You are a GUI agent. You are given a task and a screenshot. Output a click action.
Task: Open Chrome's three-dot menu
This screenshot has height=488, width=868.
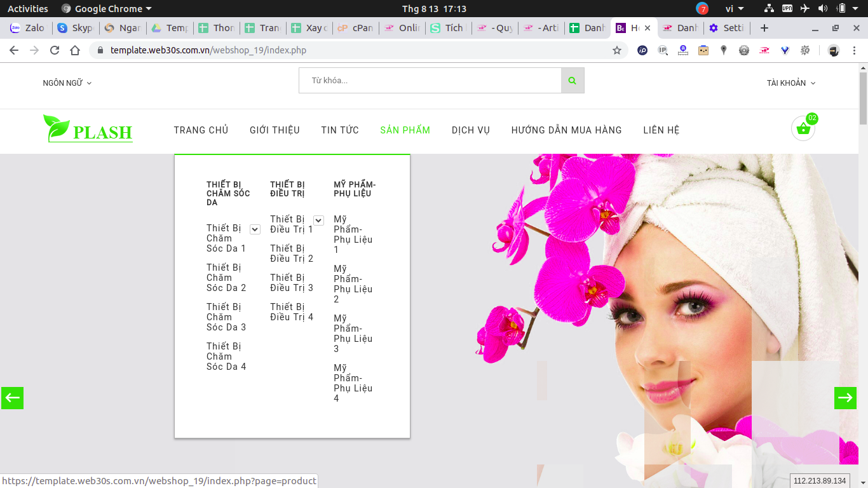coord(855,50)
